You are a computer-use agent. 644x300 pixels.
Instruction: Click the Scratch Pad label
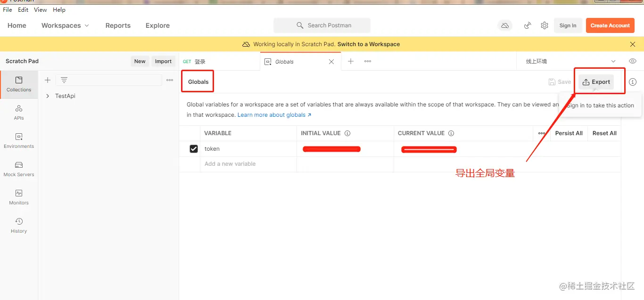coord(22,61)
